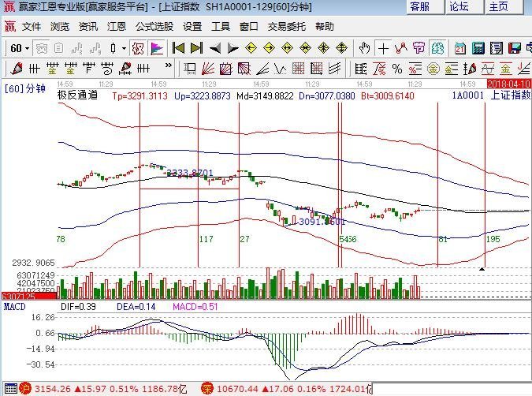Click the 主页 button
The height and width of the screenshot is (396, 532).
(504, 7)
